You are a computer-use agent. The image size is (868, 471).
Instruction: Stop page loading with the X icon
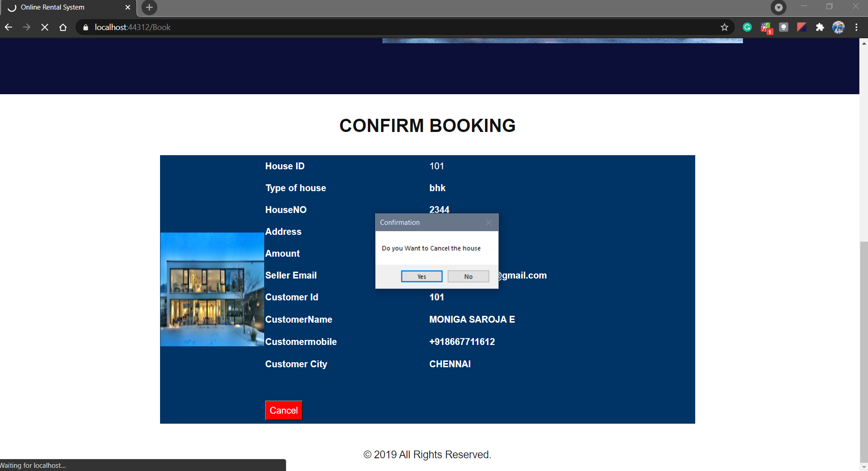pos(45,27)
